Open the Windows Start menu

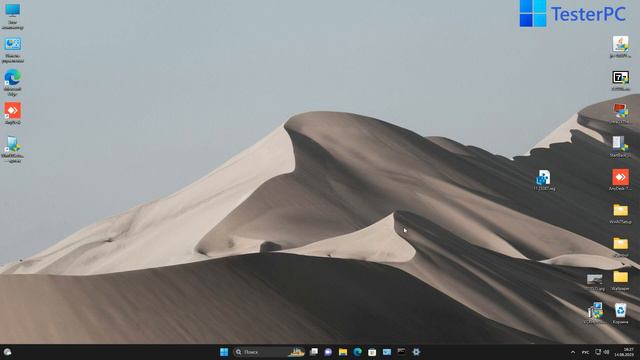click(224, 352)
